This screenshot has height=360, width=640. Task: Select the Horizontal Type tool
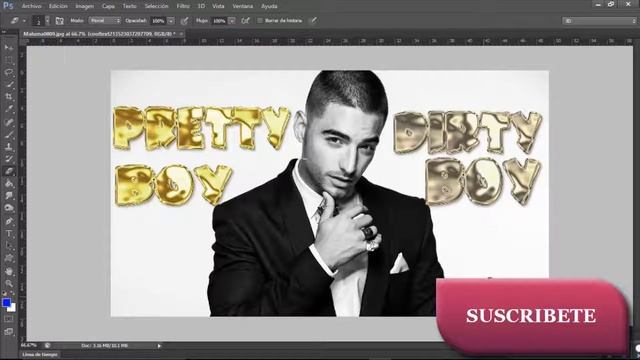point(9,233)
